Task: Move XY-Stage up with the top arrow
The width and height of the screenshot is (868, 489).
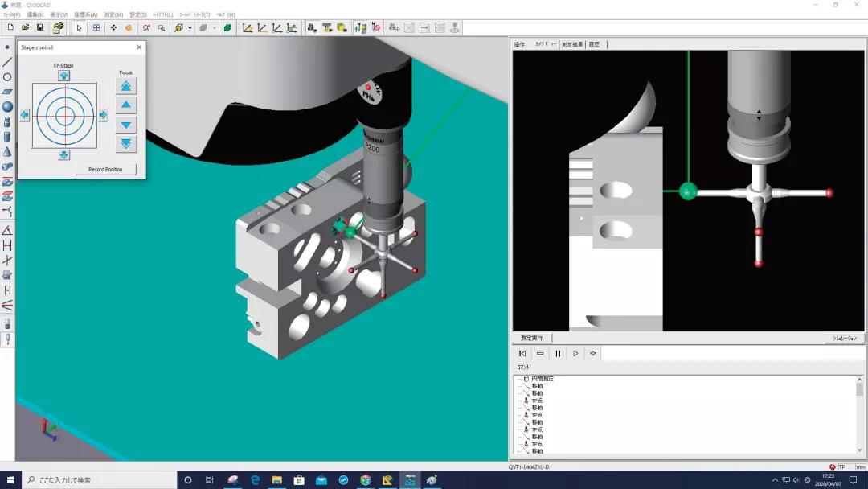Action: click(x=63, y=76)
